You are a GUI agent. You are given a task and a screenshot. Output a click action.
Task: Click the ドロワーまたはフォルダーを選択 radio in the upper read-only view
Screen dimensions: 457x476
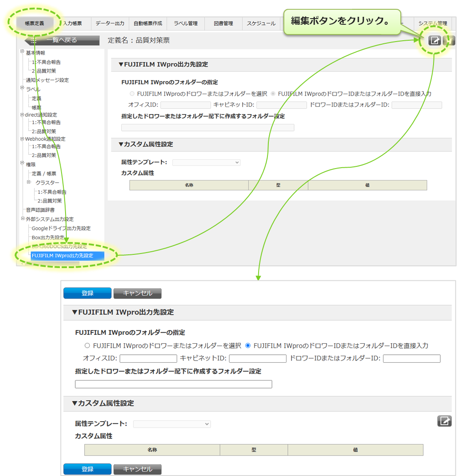132,94
